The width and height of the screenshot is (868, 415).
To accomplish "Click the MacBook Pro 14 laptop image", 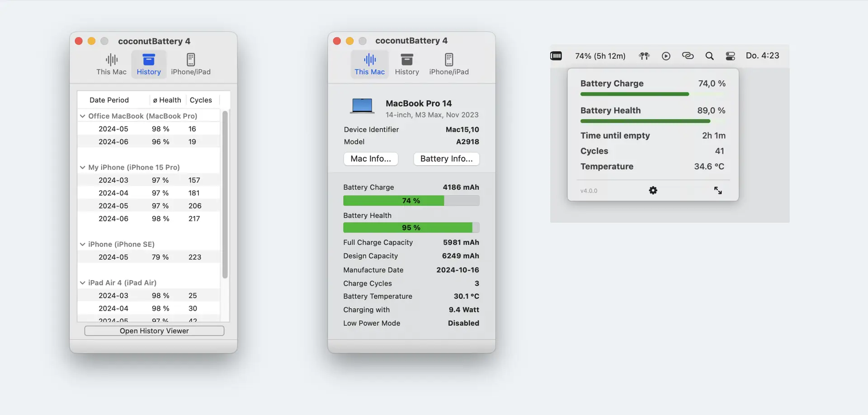I will click(362, 106).
